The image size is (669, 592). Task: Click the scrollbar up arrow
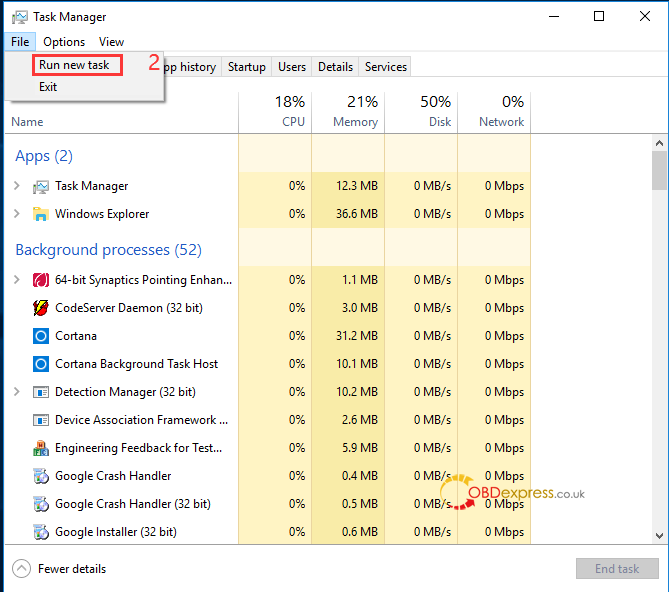659,143
